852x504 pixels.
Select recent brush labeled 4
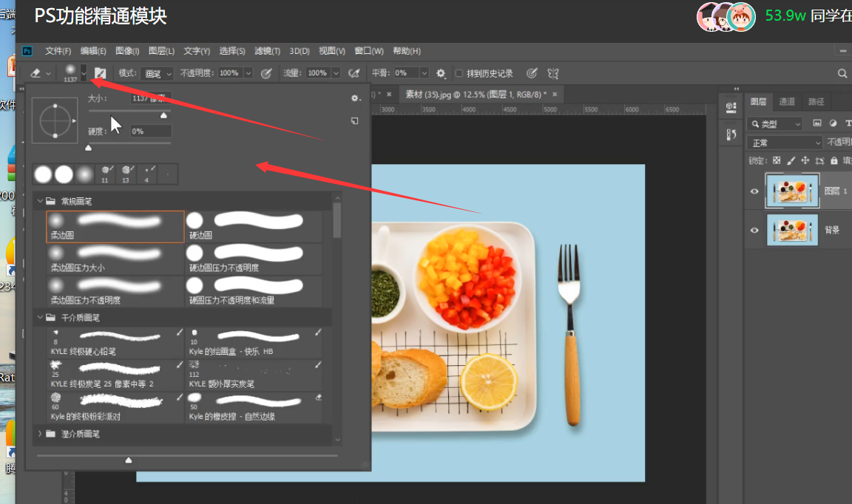(146, 174)
